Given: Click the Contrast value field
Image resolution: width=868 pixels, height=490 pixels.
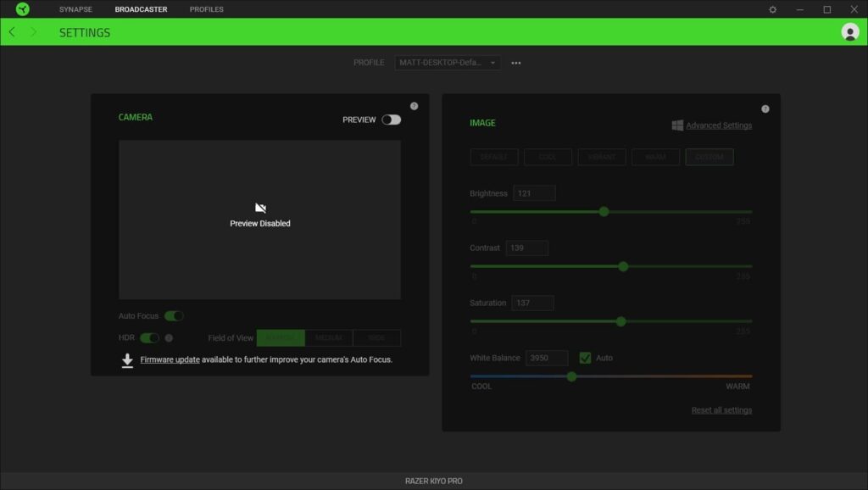Looking at the screenshot, I should click(x=527, y=248).
